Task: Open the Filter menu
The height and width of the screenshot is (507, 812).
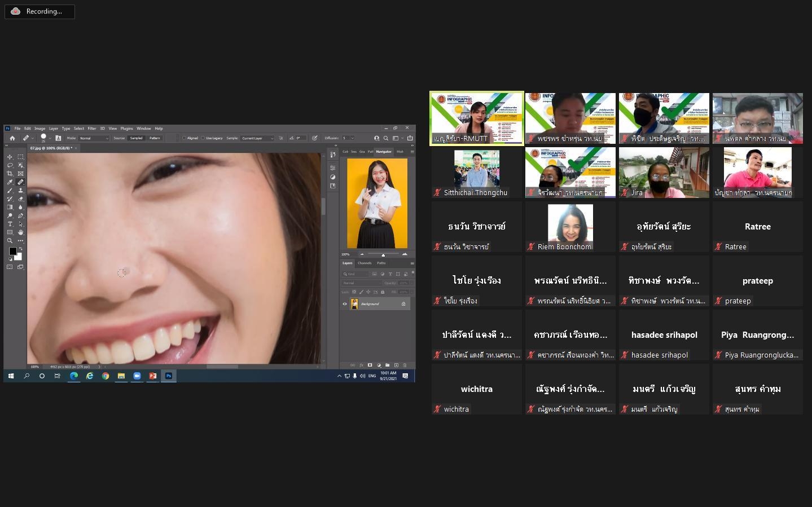Action: pos(92,129)
